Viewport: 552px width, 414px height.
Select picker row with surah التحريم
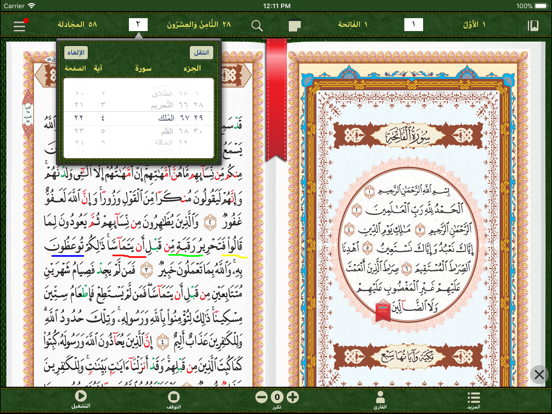tap(139, 105)
